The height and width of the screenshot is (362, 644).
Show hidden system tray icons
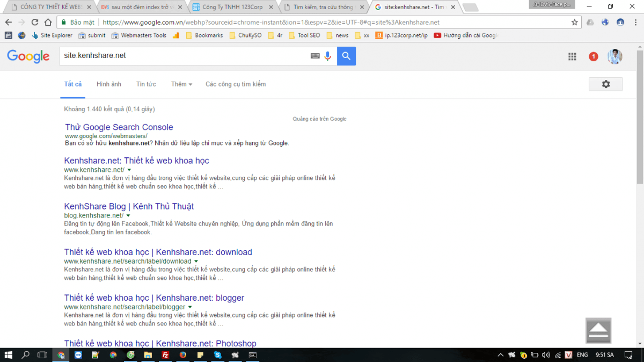click(501, 355)
